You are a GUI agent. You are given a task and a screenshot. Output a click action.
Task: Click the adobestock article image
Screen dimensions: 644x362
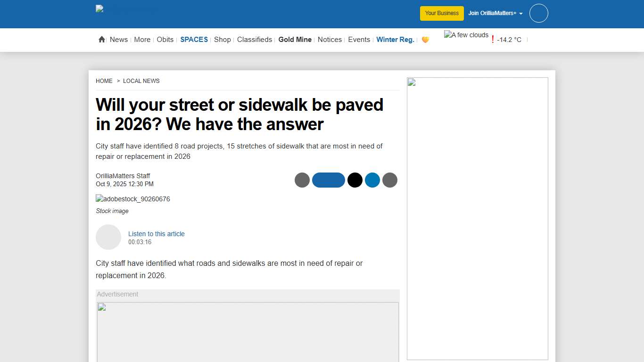(x=133, y=199)
